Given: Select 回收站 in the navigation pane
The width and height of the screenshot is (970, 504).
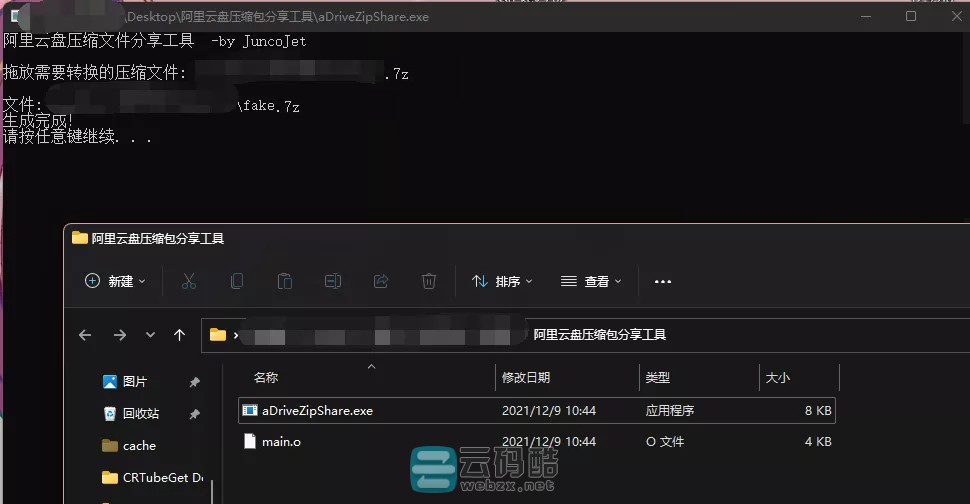Looking at the screenshot, I should tap(141, 414).
